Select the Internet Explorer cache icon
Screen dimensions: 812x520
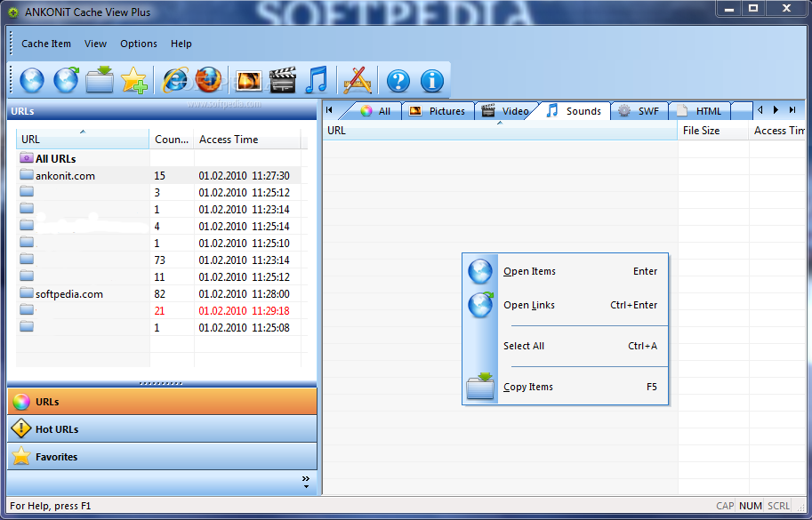point(175,80)
